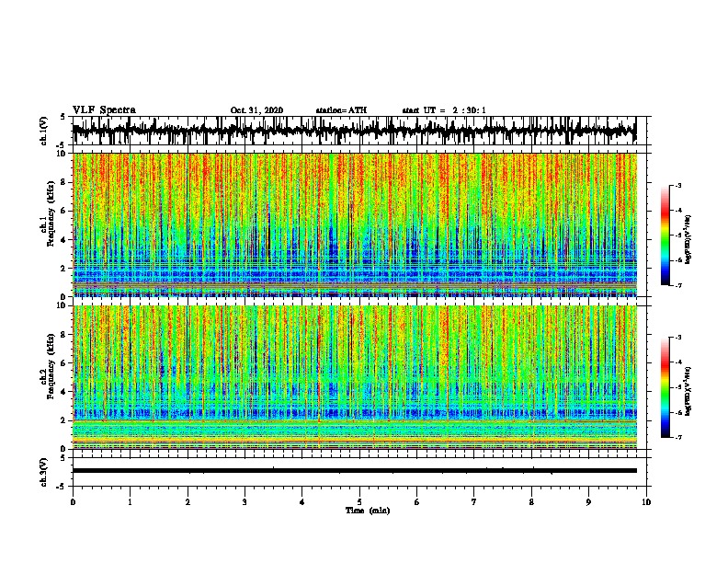Click the 5 tick on ch.3(V) axis
This screenshot has height=563, width=728.
(63, 458)
